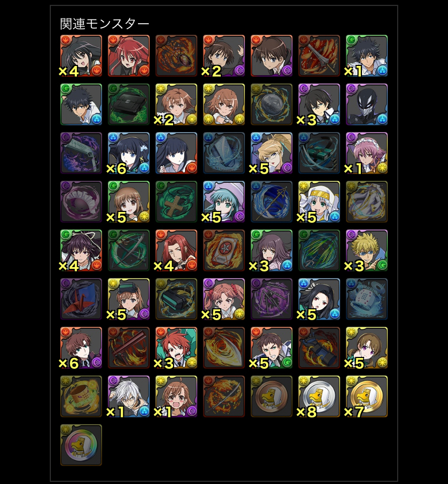Viewport: 448px width, 484px height.
Task: Select the witch with lavender hat icon
Action: tap(224, 202)
